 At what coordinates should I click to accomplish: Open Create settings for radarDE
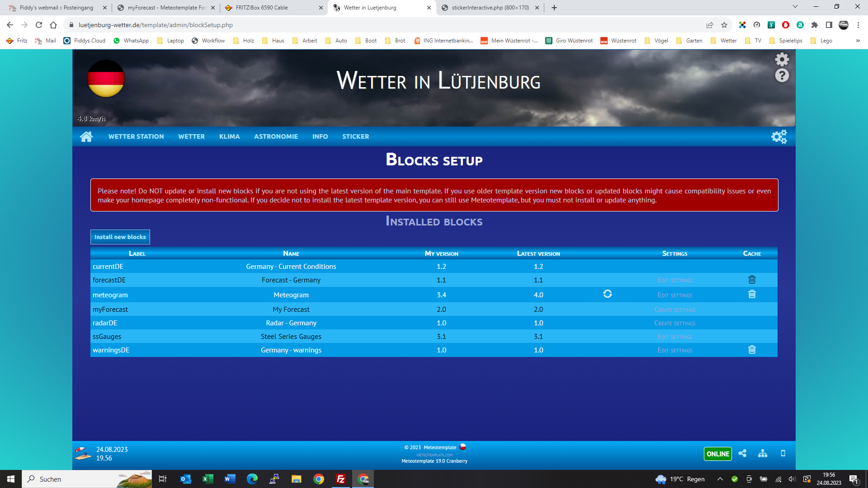[x=675, y=323]
